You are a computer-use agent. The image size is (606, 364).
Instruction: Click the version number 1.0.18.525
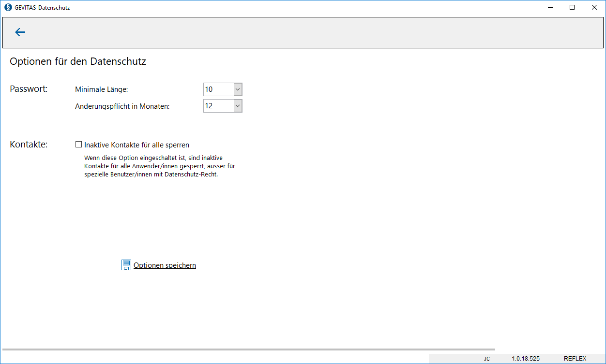click(x=525, y=359)
